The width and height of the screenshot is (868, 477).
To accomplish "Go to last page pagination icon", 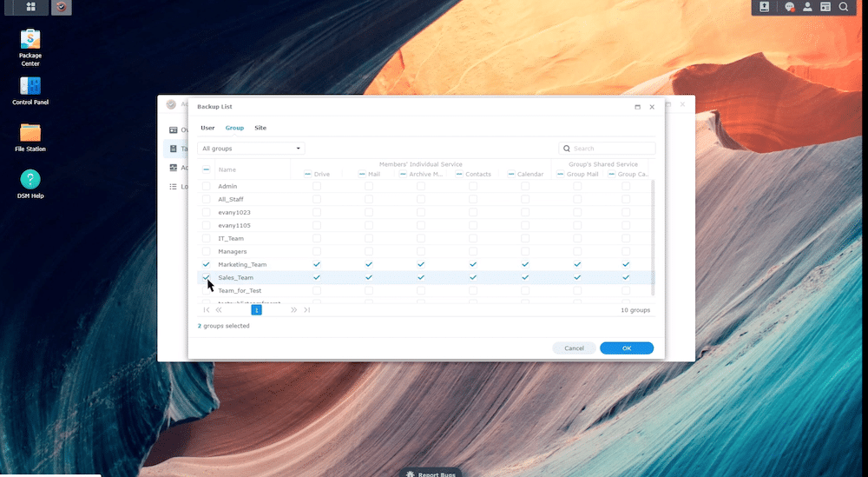I will [x=306, y=309].
